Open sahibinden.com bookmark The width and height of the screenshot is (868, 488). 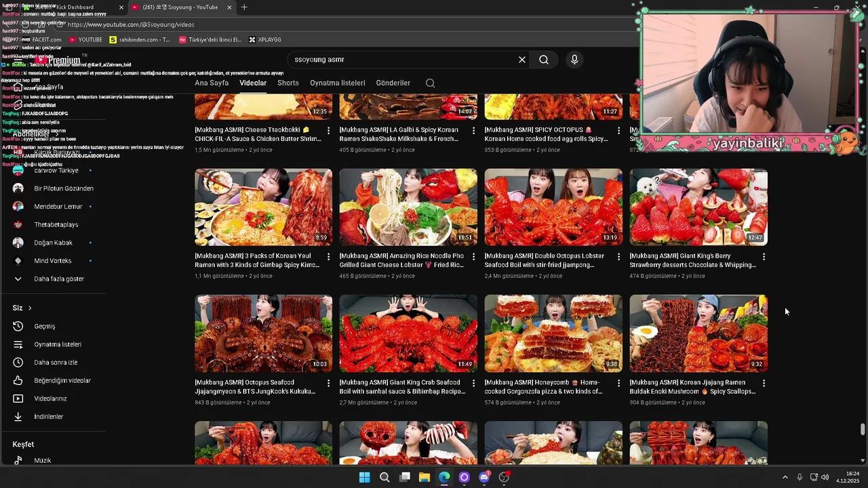[x=140, y=40]
